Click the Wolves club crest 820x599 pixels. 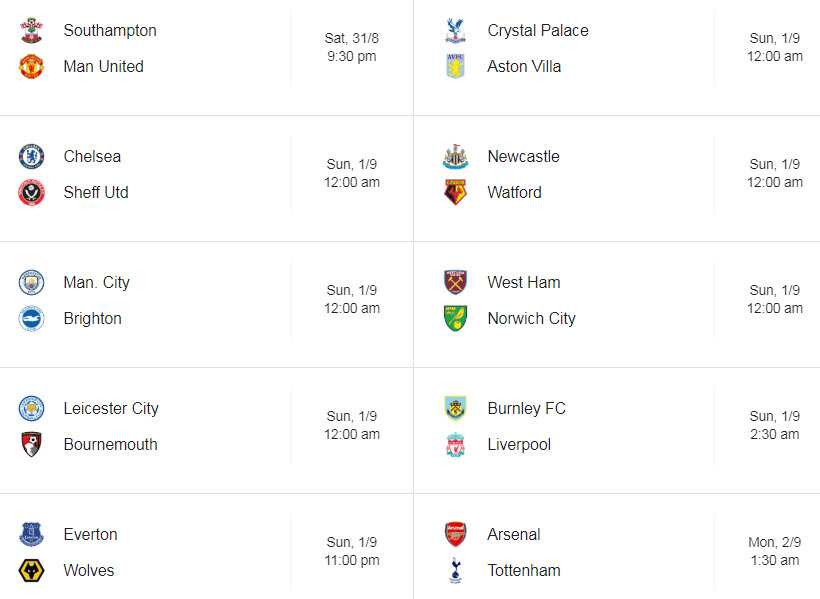point(31,570)
